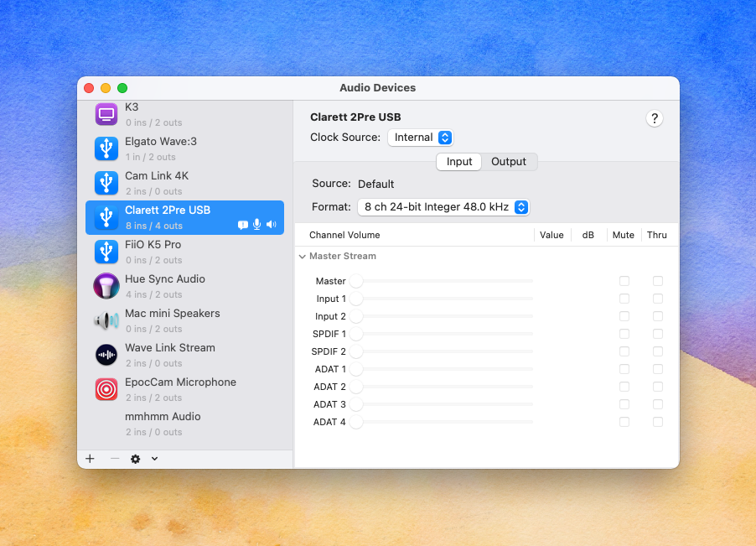The width and height of the screenshot is (756, 546).
Task: Select Hue Sync Audio device name
Action: [x=165, y=278]
